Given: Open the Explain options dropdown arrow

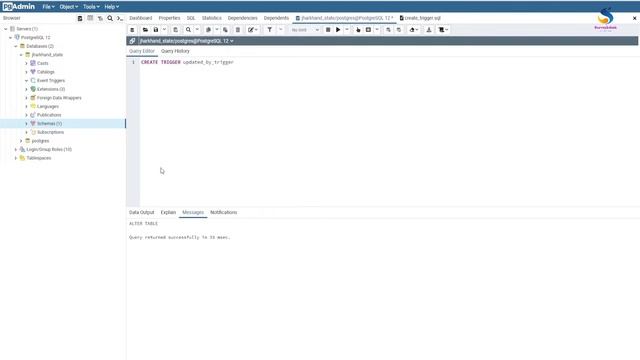Looking at the screenshot, I should click(x=377, y=30).
